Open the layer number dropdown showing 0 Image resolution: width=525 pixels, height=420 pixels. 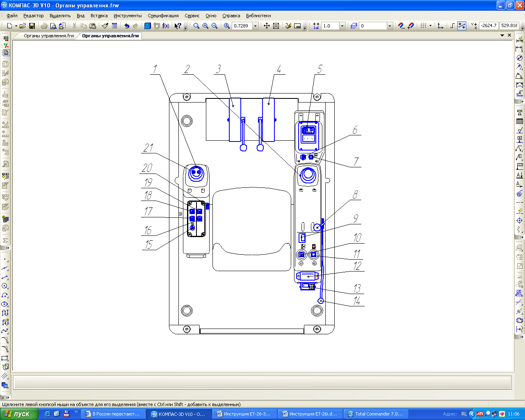pyautogui.click(x=390, y=26)
